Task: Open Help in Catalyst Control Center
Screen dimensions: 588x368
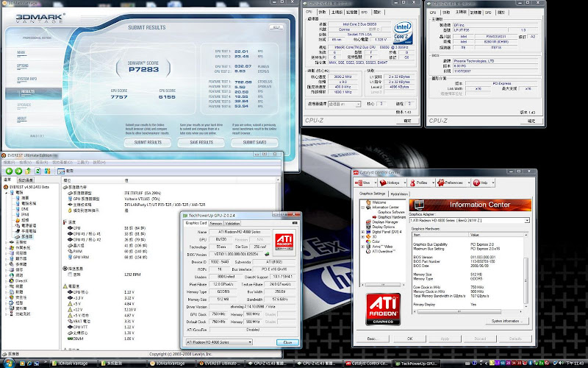Action: coord(481,183)
